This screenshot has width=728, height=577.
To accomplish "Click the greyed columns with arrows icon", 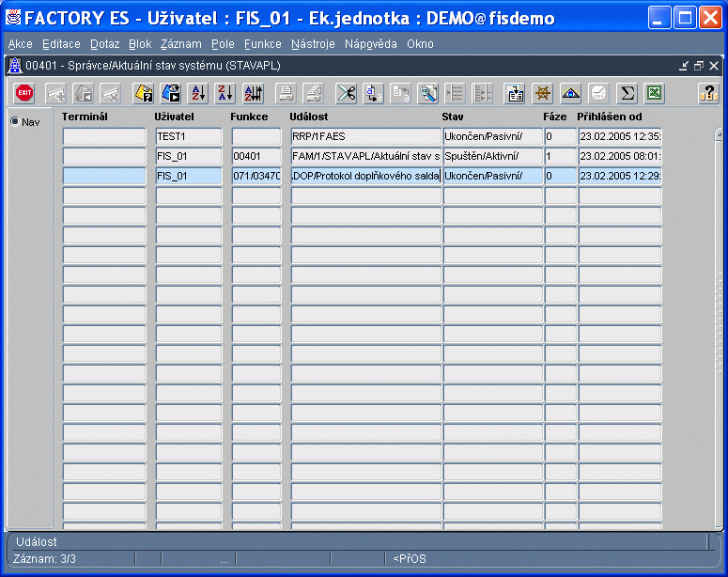I will 483,93.
